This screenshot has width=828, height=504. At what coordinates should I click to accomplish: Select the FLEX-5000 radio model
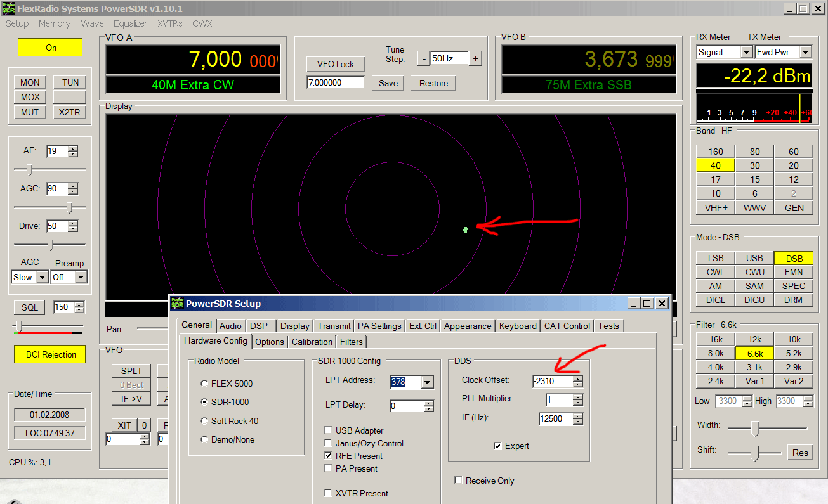click(204, 384)
